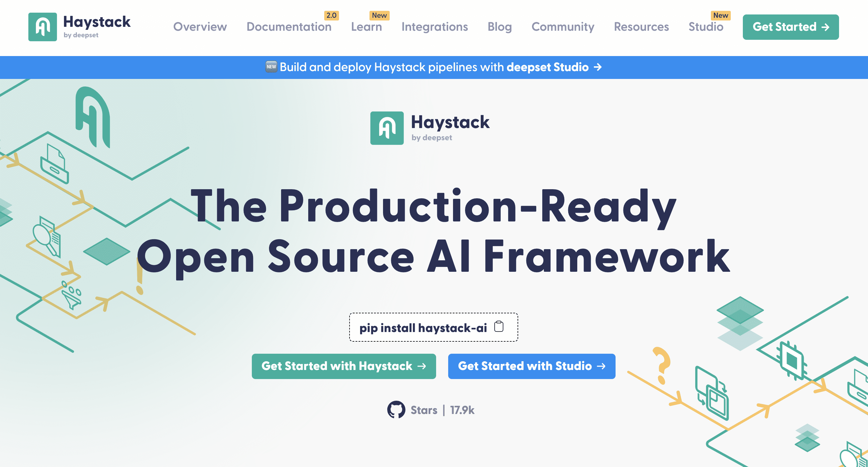Expand the Resources navigation dropdown
The width and height of the screenshot is (868, 467).
pyautogui.click(x=641, y=27)
